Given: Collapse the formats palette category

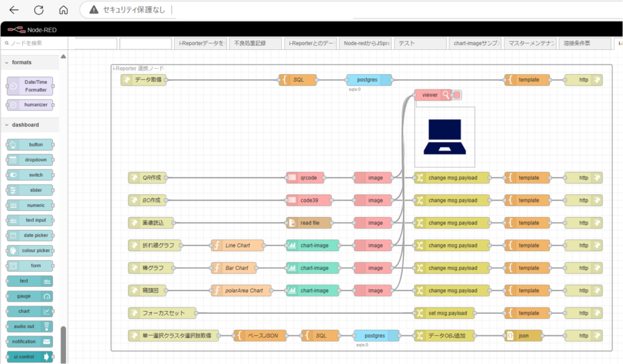Looking at the screenshot, I should pyautogui.click(x=21, y=62).
